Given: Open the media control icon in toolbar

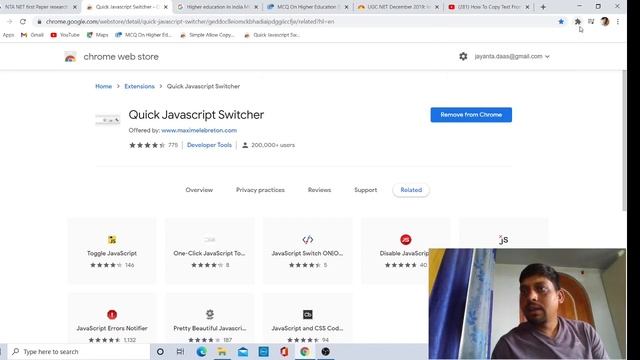Looking at the screenshot, I should pos(591,22).
